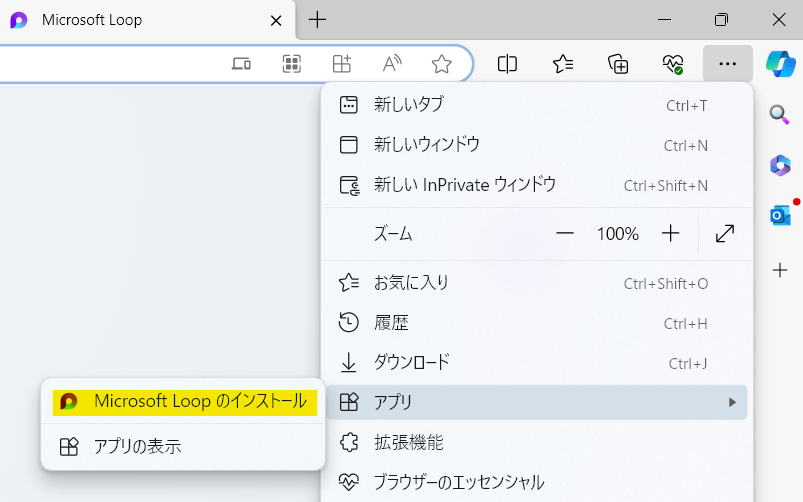Open the browser essentials heart toolbar icon
This screenshot has width=803, height=502.
click(673, 64)
